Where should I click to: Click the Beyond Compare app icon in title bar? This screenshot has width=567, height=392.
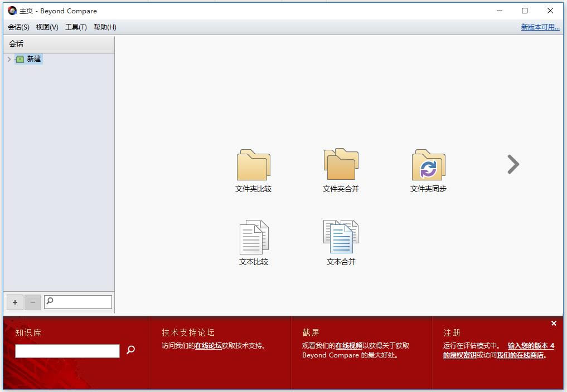click(x=12, y=11)
